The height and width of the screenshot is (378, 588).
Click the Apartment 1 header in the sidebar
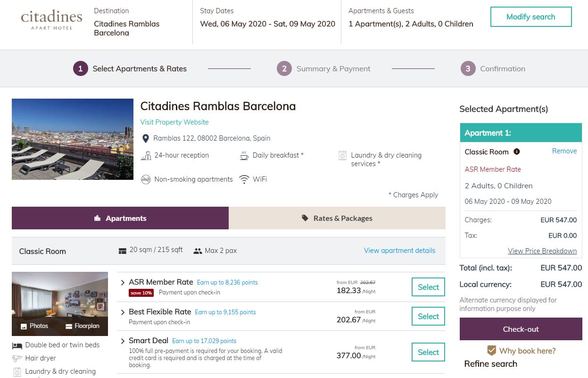[x=521, y=133]
